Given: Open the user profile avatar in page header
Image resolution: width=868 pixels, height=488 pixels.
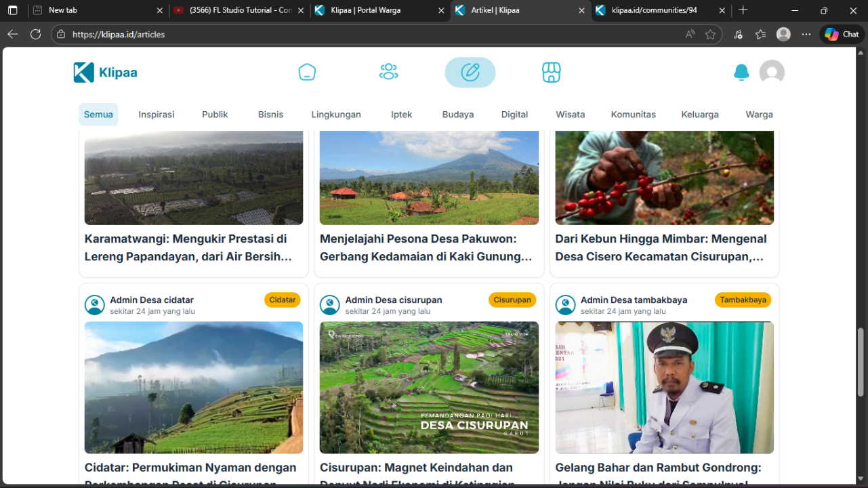Looking at the screenshot, I should [772, 73].
